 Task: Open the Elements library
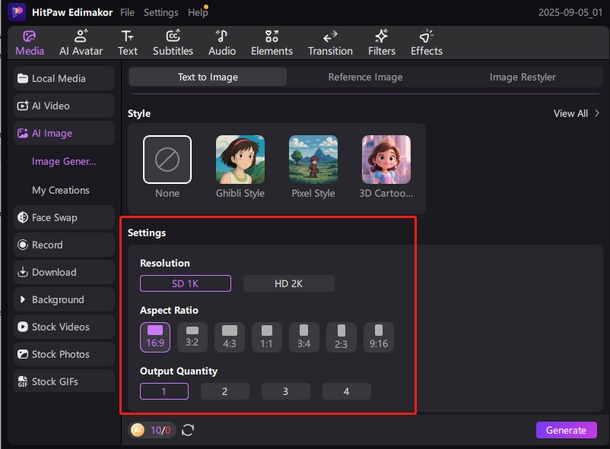272,43
